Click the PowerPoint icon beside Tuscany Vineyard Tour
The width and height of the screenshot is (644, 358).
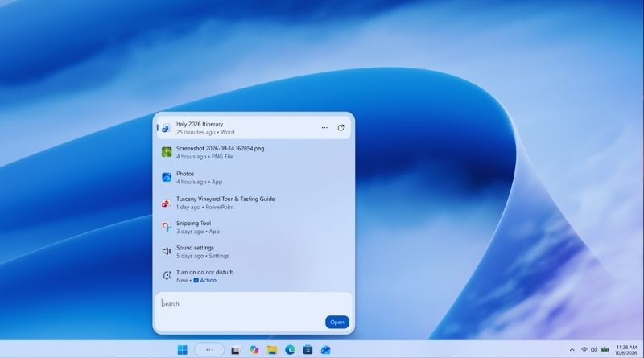point(166,203)
